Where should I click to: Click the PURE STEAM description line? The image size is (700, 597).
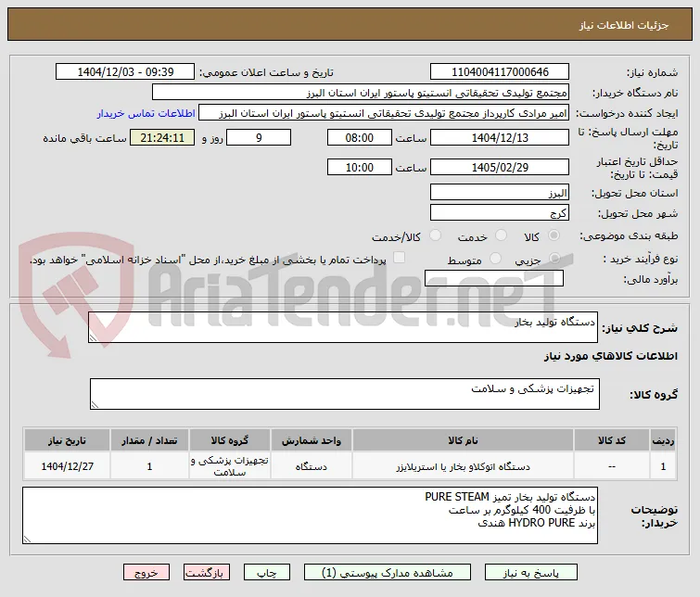[x=510, y=497]
